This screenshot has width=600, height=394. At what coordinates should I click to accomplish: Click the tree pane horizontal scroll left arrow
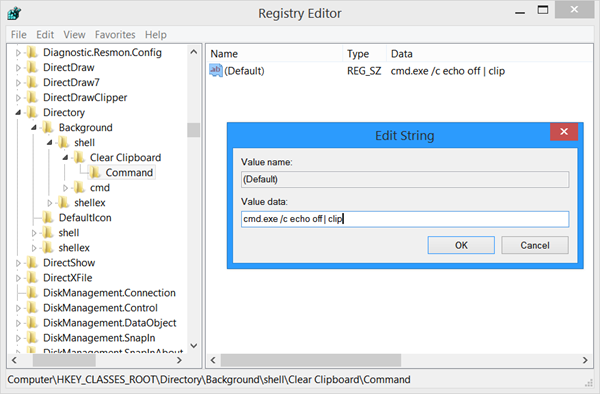coord(15,360)
